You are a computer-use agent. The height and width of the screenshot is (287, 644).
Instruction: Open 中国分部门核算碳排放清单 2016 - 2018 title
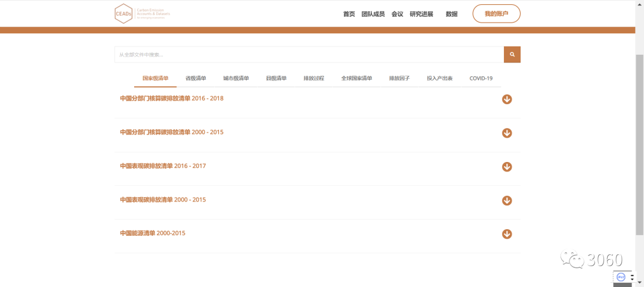click(172, 98)
